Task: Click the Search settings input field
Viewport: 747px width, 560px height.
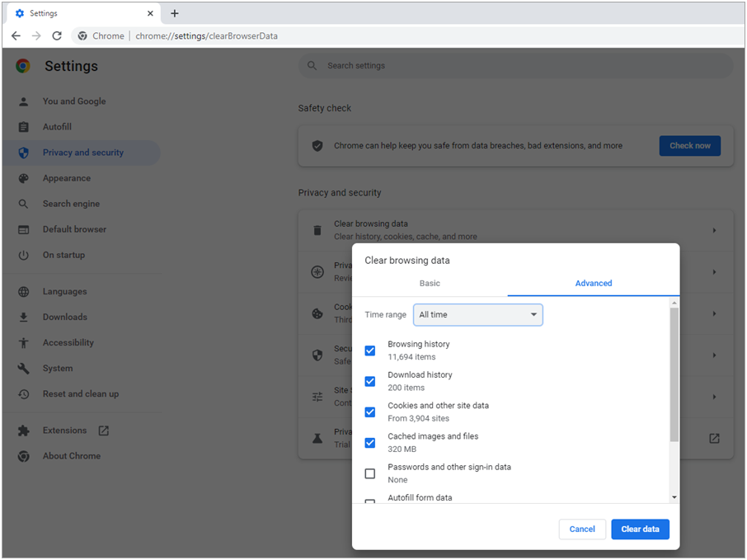Action: (516, 66)
